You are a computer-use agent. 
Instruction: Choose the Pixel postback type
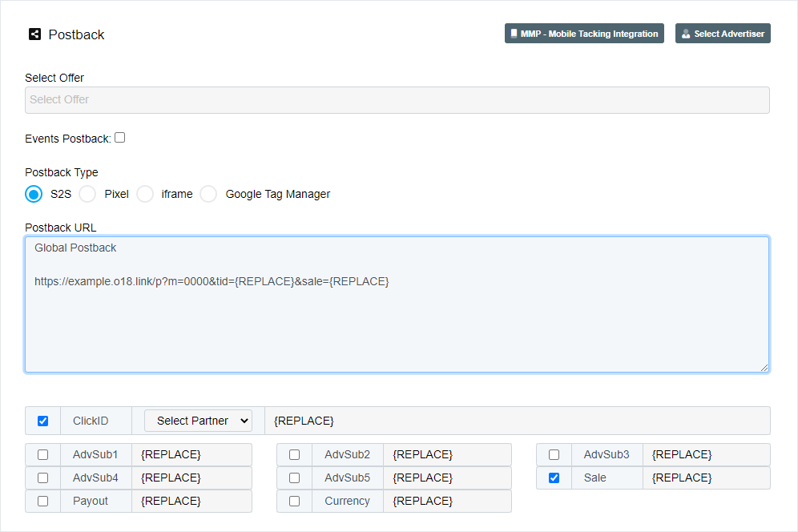click(87, 194)
